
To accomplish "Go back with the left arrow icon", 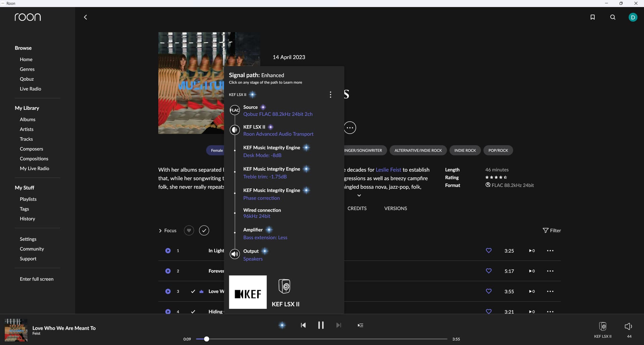I will (x=85, y=17).
